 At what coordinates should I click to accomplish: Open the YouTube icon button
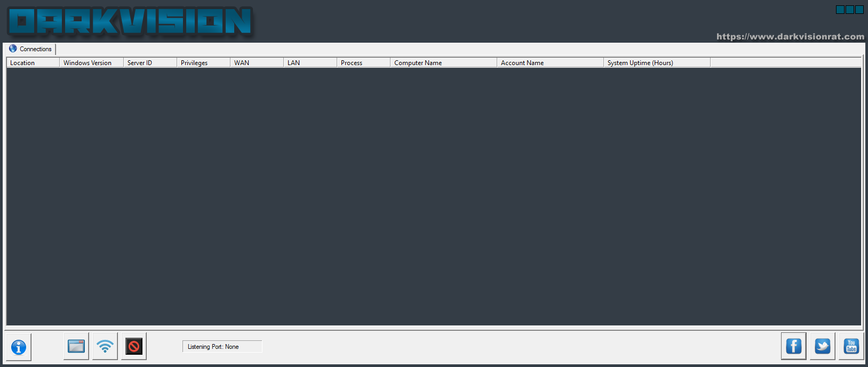point(851,346)
